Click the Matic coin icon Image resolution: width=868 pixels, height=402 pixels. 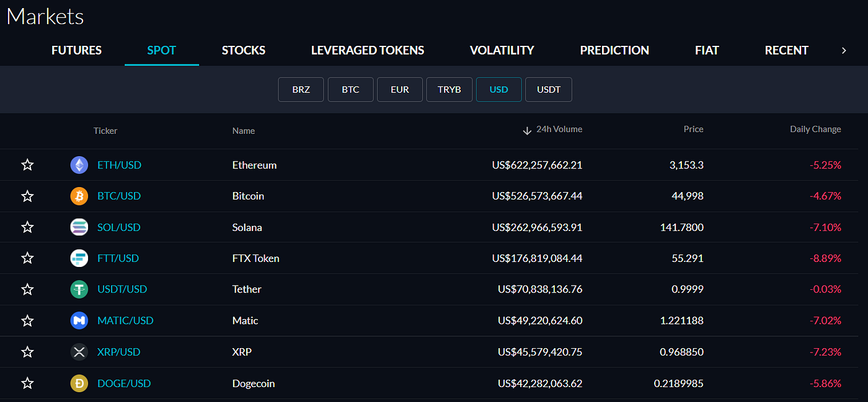click(79, 321)
